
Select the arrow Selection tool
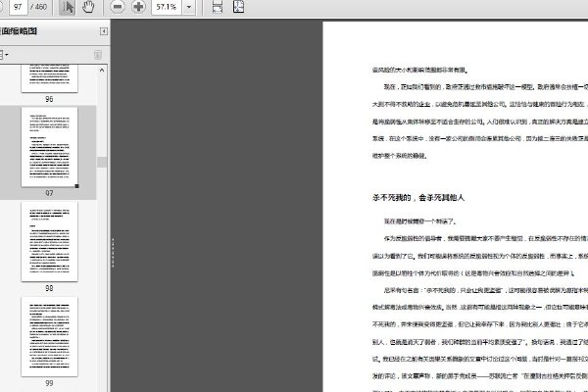pyautogui.click(x=67, y=7)
